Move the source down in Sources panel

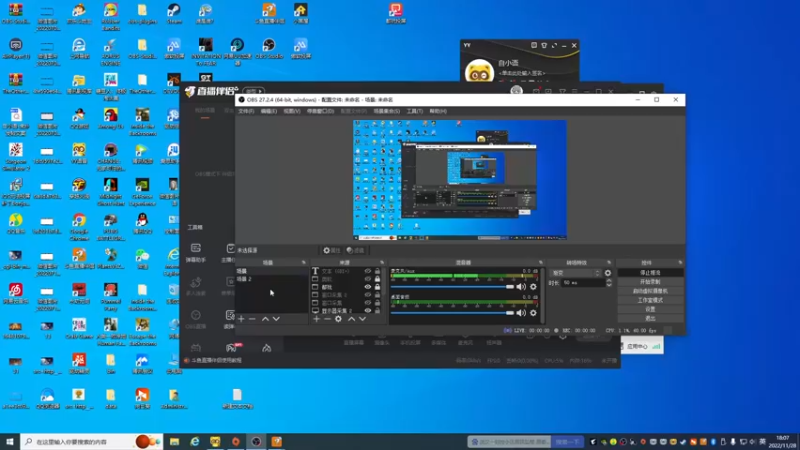pyautogui.click(x=362, y=319)
